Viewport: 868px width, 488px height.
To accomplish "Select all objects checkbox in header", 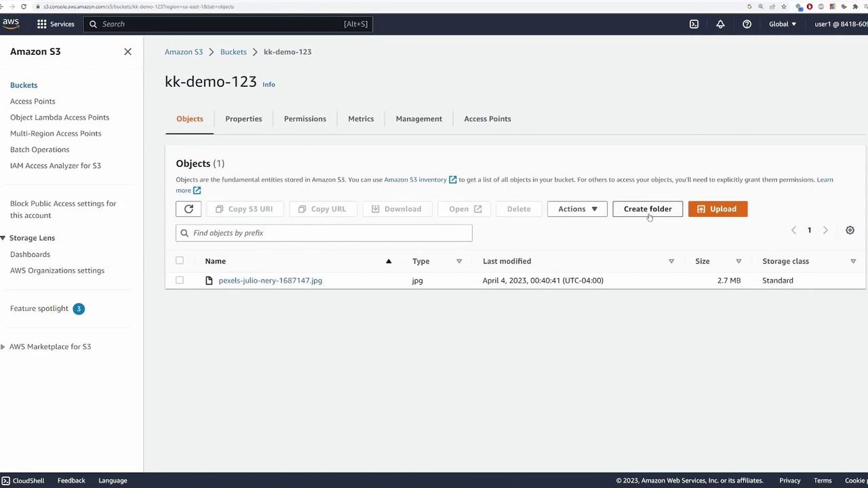I will (180, 261).
